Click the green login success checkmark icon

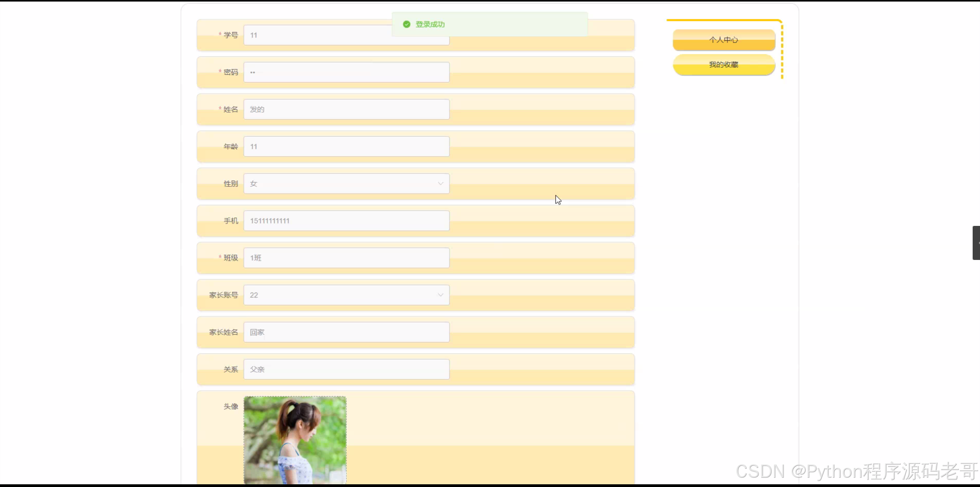[406, 24]
